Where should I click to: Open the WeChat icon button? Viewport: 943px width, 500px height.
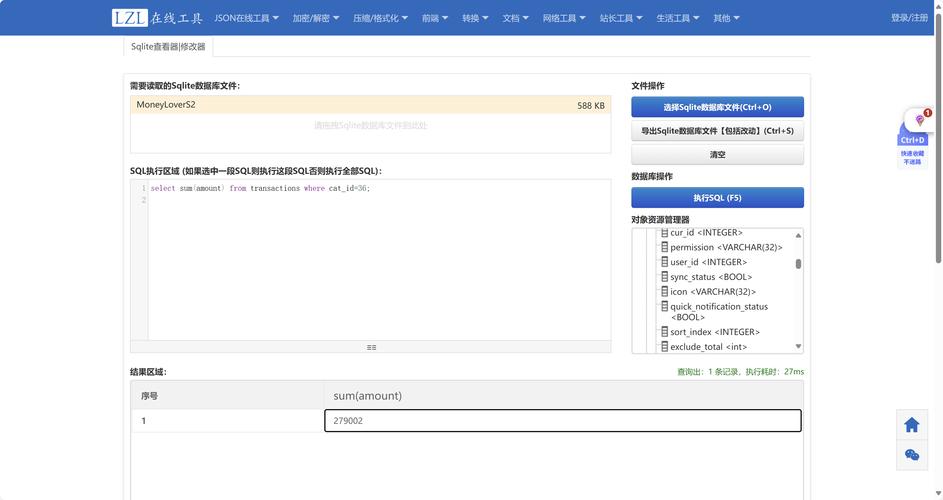click(x=912, y=455)
